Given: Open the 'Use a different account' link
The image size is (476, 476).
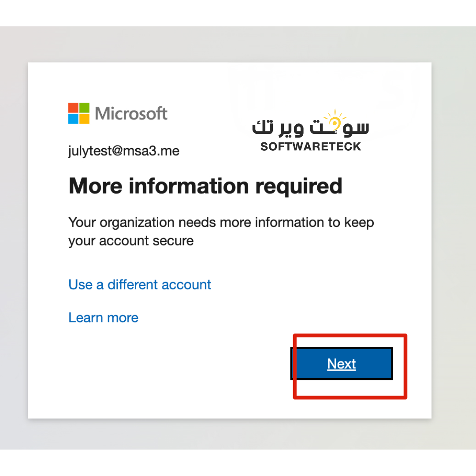Looking at the screenshot, I should (x=140, y=285).
